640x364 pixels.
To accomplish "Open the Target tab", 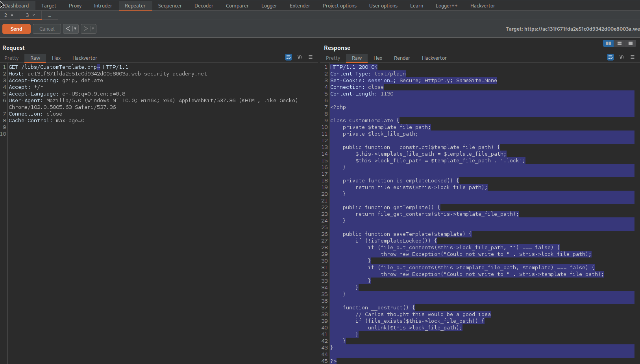I will (49, 6).
